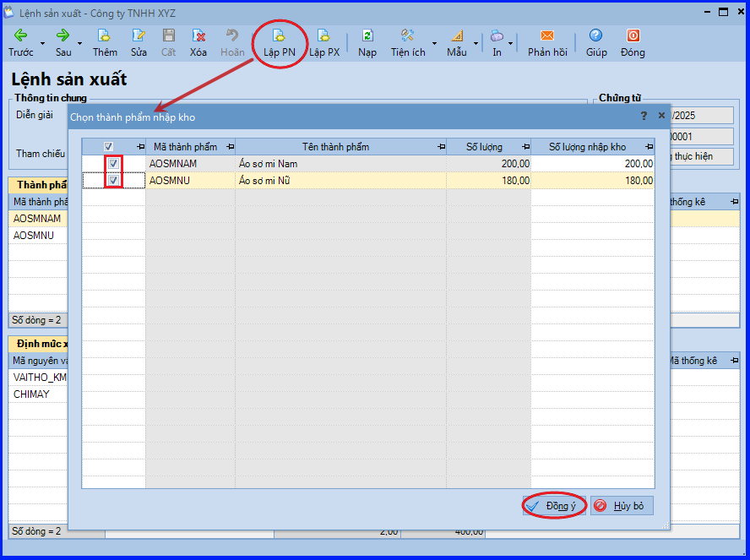Toggle the select-all header checkbox
The height and width of the screenshot is (560, 750).
coord(108,147)
